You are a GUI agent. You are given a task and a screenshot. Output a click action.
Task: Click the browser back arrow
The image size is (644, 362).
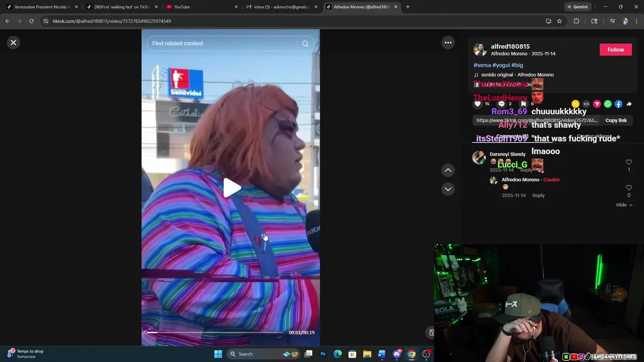(x=7, y=21)
